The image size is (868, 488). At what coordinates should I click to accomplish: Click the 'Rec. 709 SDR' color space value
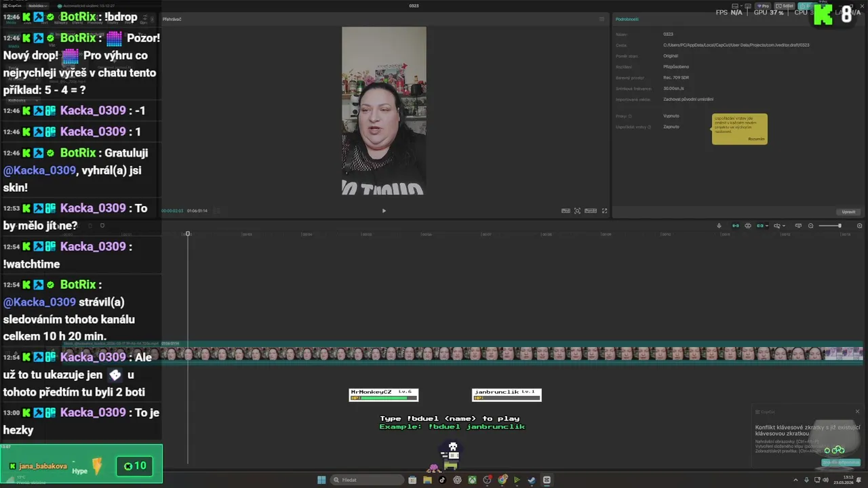677,77
